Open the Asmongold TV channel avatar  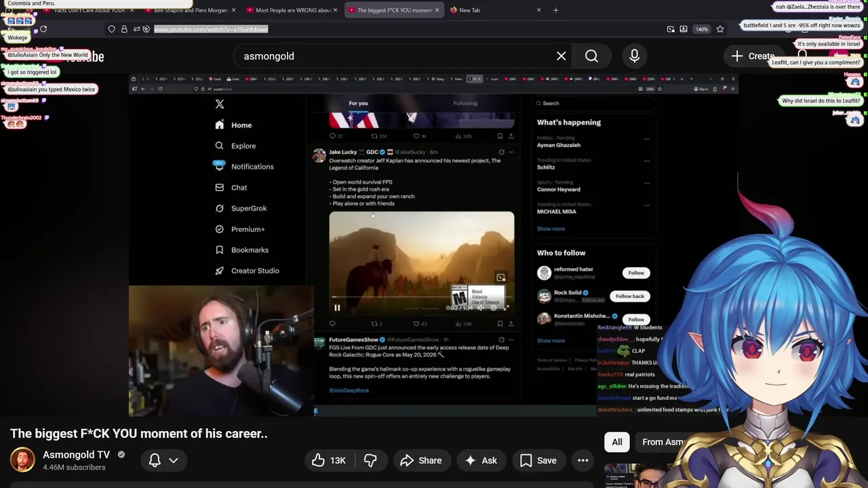(22, 460)
